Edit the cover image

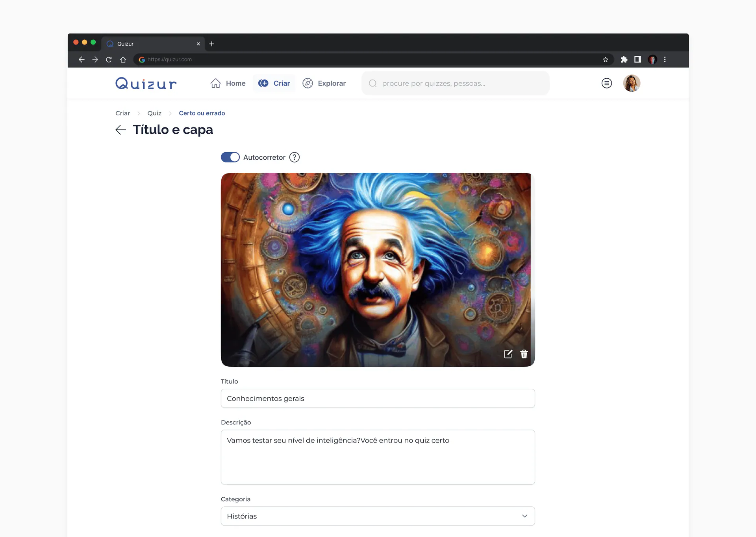click(508, 354)
